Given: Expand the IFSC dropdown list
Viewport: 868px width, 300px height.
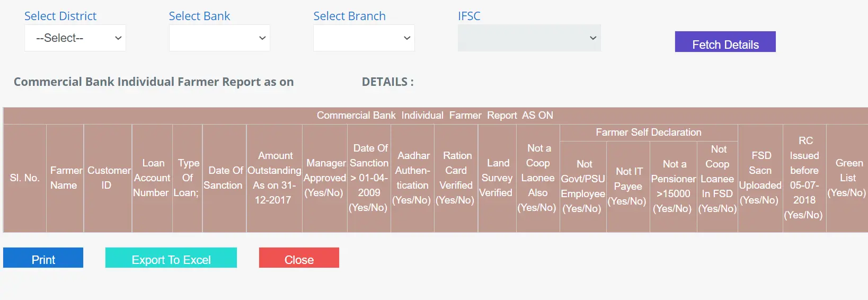Looking at the screenshot, I should tap(529, 38).
